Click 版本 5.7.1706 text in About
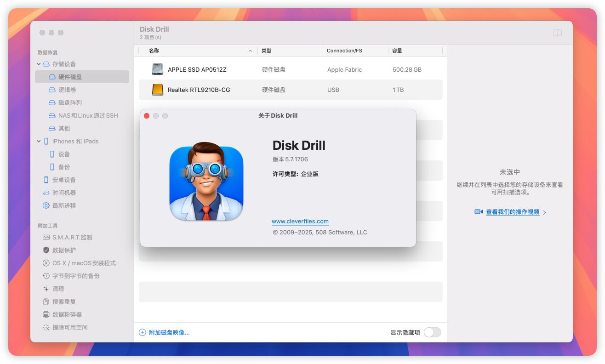 tap(290, 159)
